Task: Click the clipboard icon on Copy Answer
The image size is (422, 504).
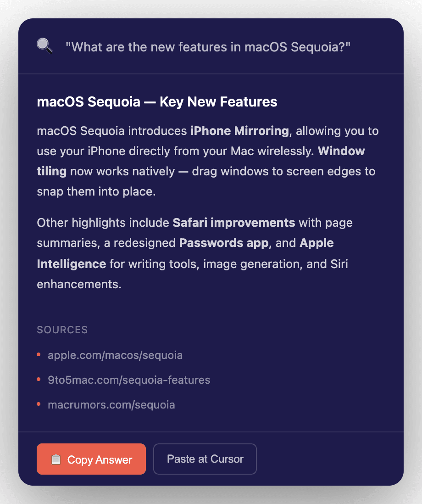Action: 56,459
